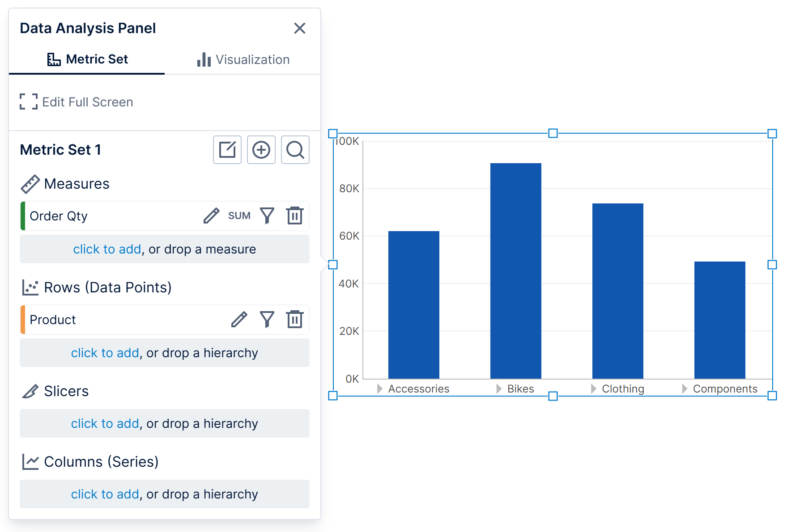The width and height of the screenshot is (787, 532).
Task: Close the Data Analysis Panel
Action: coord(300,28)
